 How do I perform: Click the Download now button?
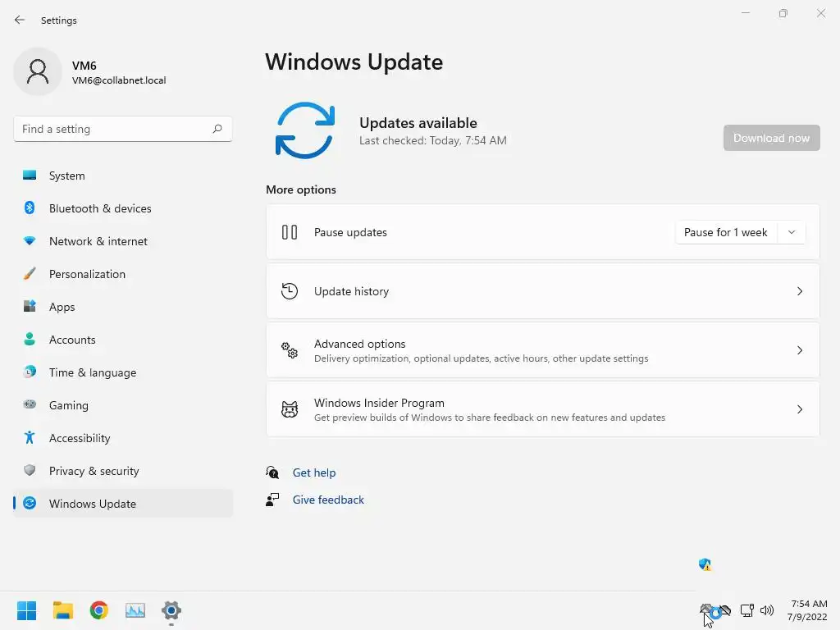pyautogui.click(x=771, y=138)
